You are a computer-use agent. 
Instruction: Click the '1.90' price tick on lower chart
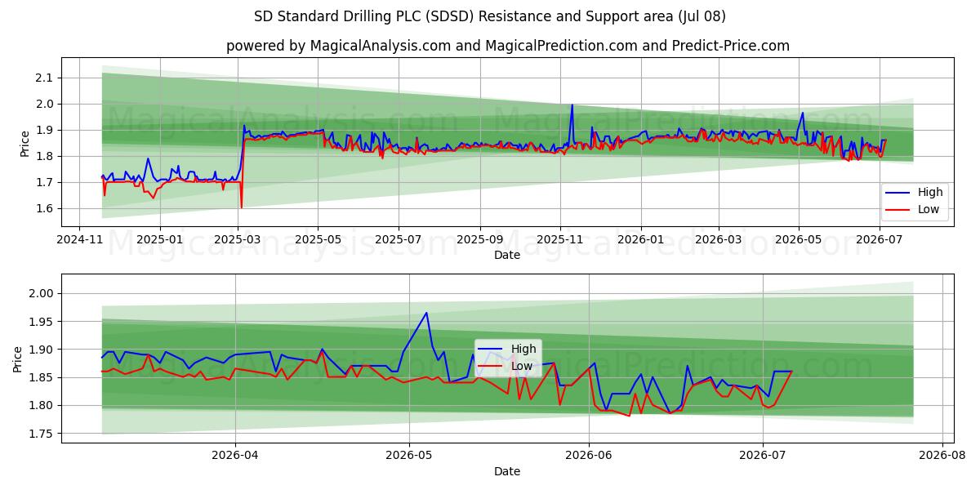pos(41,350)
